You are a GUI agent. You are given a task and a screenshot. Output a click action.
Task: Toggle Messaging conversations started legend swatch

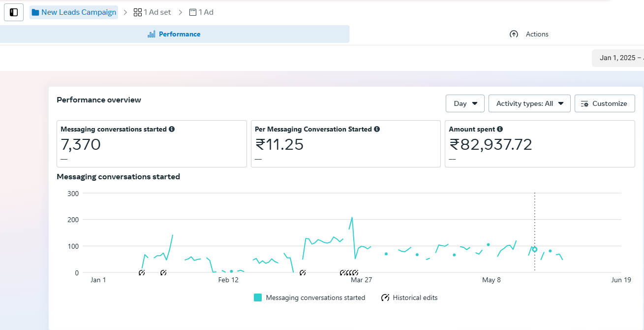pyautogui.click(x=258, y=297)
